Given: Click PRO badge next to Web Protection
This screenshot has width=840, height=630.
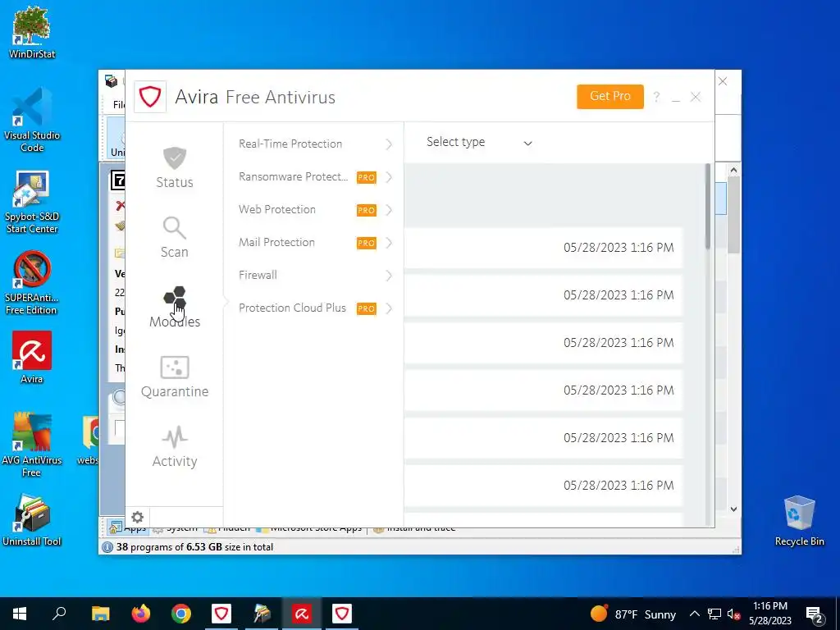Looking at the screenshot, I should (x=367, y=211).
